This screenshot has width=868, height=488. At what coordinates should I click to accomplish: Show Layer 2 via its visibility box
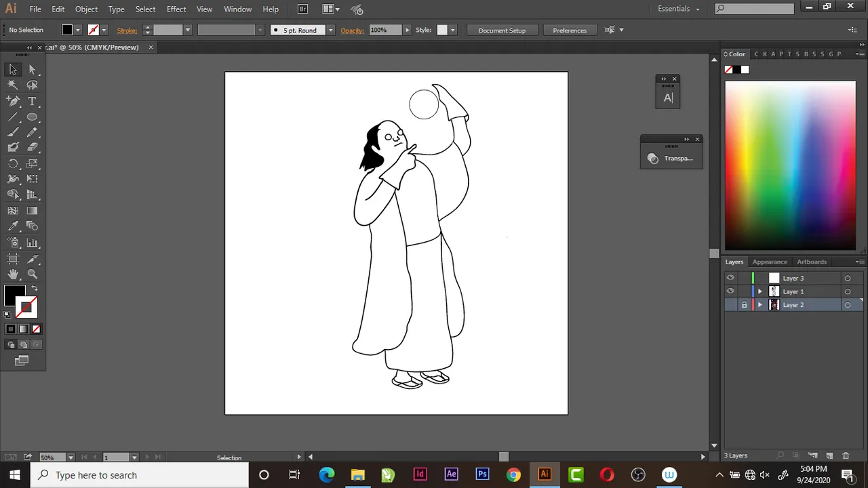[730, 305]
